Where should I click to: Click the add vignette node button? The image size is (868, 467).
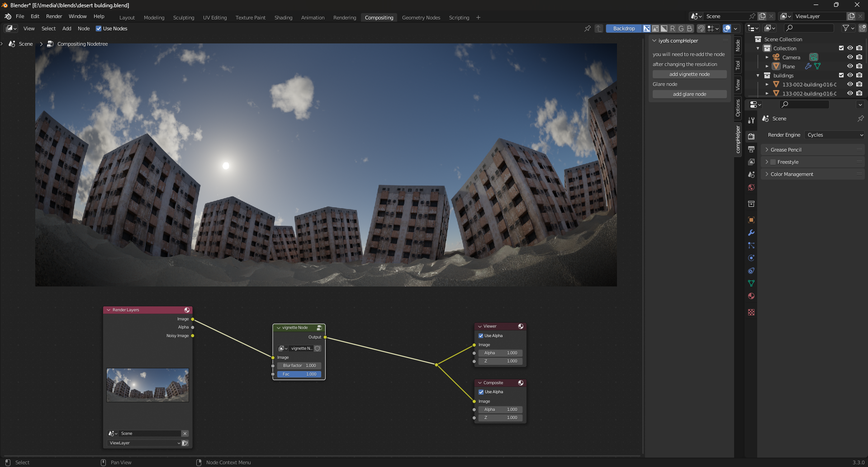point(689,74)
